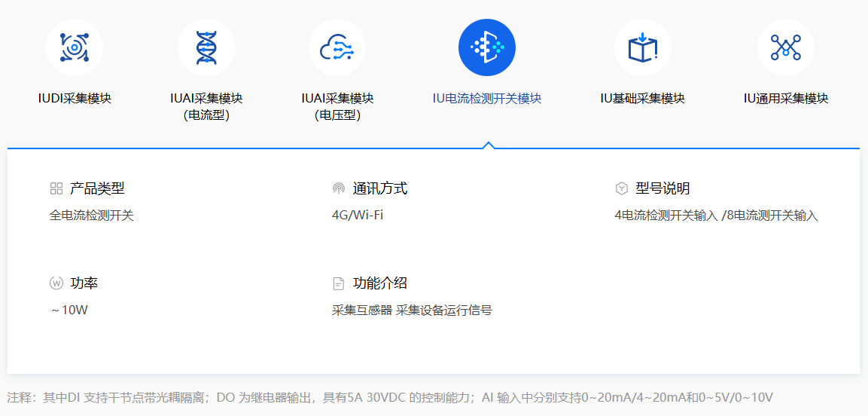Viewport: 868px width, 416px height.
Task: Click the 注释 footnote text at the bottom
Action: [390, 397]
